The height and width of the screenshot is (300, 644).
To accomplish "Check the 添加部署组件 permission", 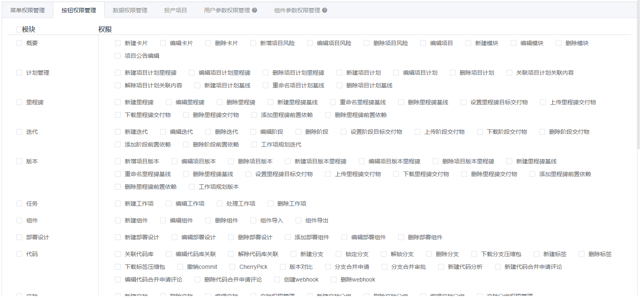I will [x=288, y=237].
